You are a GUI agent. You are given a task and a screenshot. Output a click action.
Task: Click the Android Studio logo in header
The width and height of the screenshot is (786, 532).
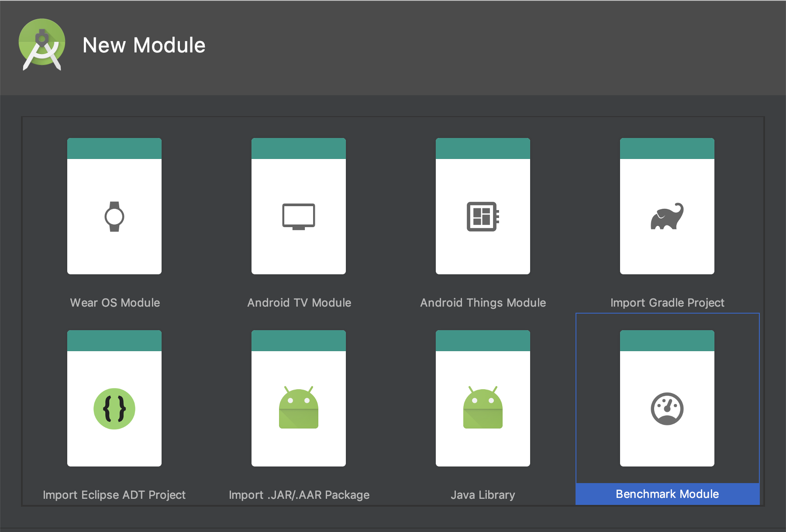(42, 45)
